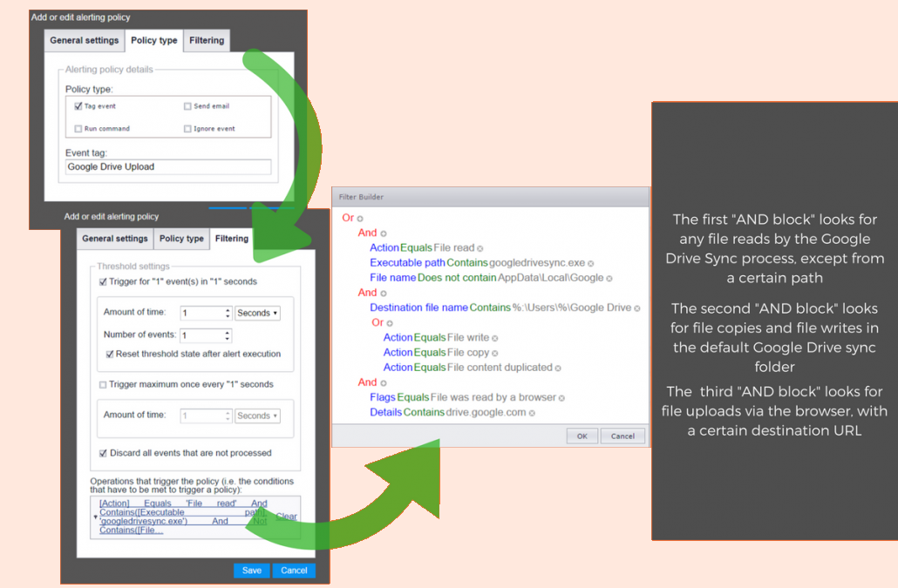Uncheck the Tag event checkbox

pyautogui.click(x=78, y=106)
